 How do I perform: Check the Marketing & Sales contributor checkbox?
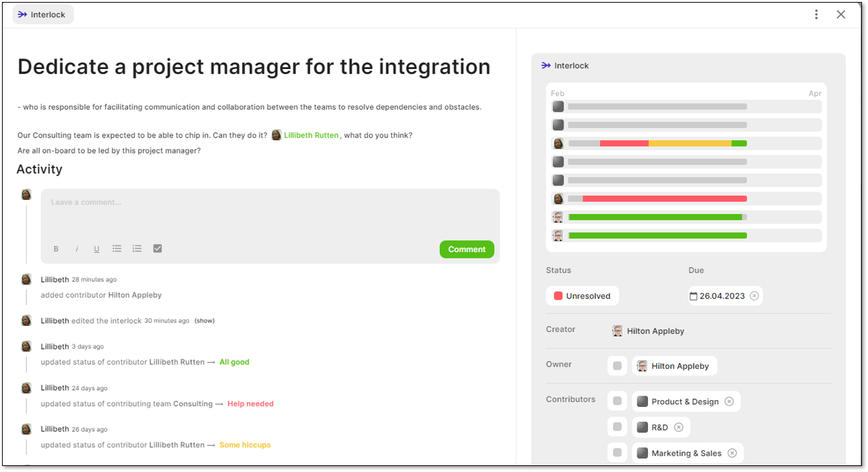click(617, 453)
